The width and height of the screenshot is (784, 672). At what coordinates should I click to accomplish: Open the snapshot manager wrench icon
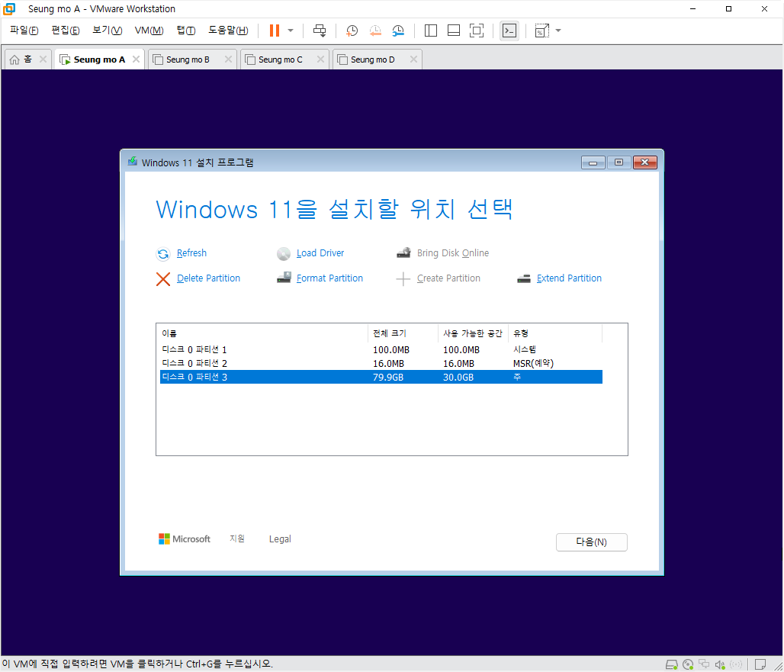pos(398,31)
